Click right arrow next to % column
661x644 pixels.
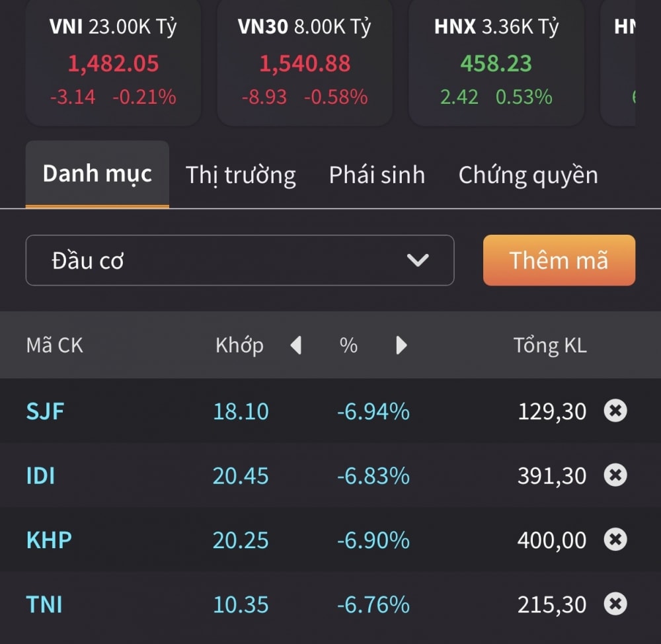[401, 345]
